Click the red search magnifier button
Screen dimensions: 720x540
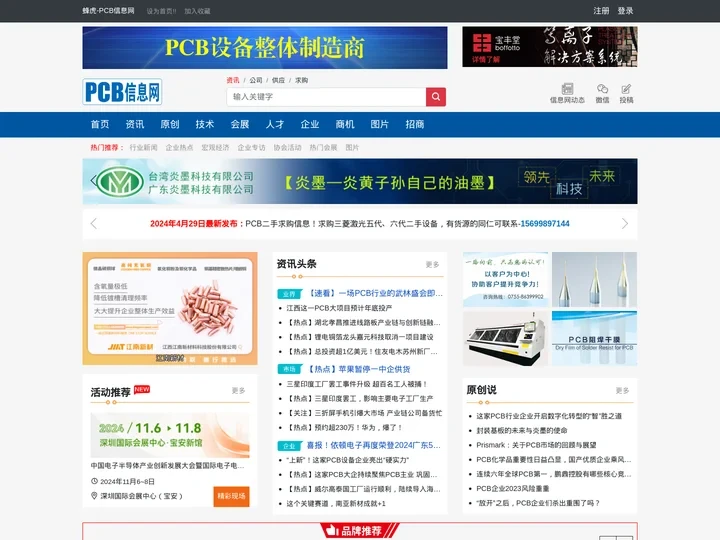436,97
